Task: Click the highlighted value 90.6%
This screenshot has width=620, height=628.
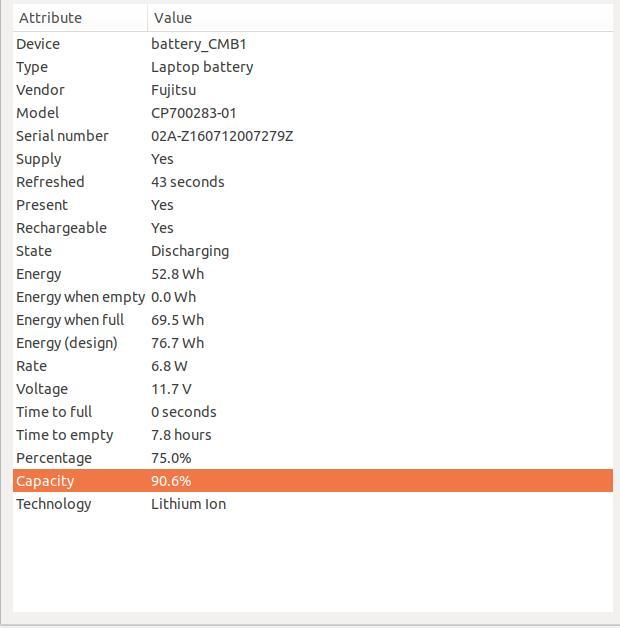Action: pyautogui.click(x=171, y=481)
